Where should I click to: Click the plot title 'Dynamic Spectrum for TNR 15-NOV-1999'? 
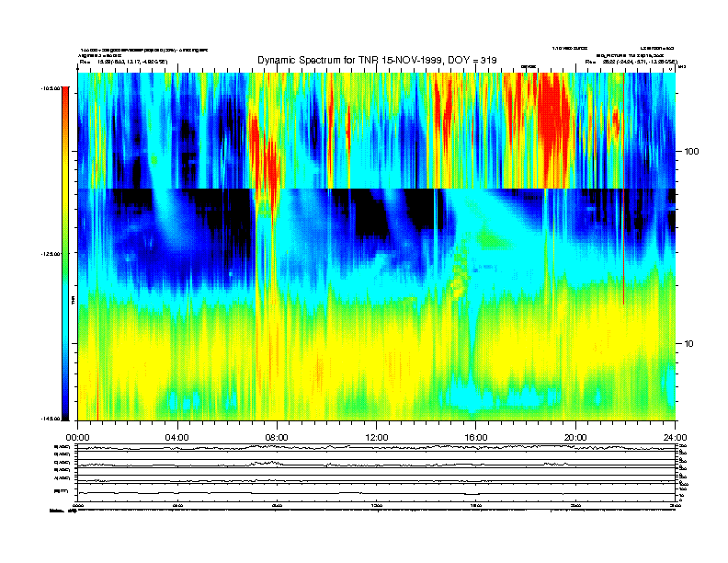coord(377,60)
